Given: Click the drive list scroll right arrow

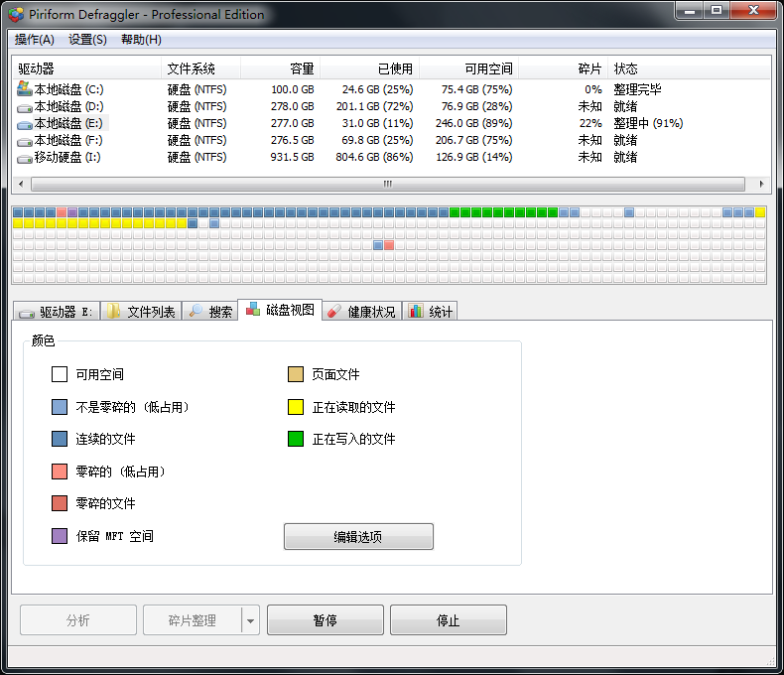Looking at the screenshot, I should 761,184.
